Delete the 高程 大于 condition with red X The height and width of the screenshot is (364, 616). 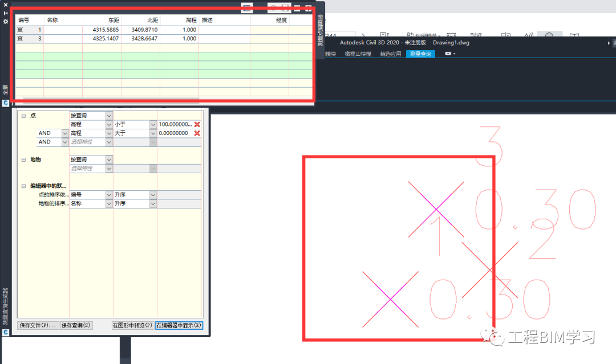click(x=197, y=133)
